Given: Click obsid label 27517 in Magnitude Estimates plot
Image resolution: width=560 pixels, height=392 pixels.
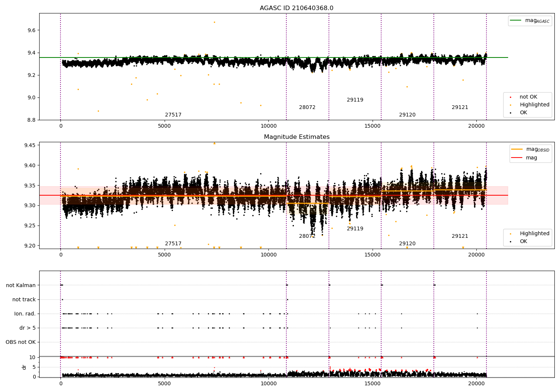Looking at the screenshot, I should coord(173,244).
